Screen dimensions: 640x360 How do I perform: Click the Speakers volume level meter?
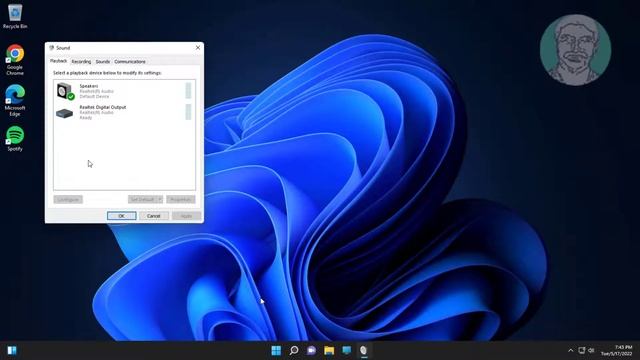point(188,91)
